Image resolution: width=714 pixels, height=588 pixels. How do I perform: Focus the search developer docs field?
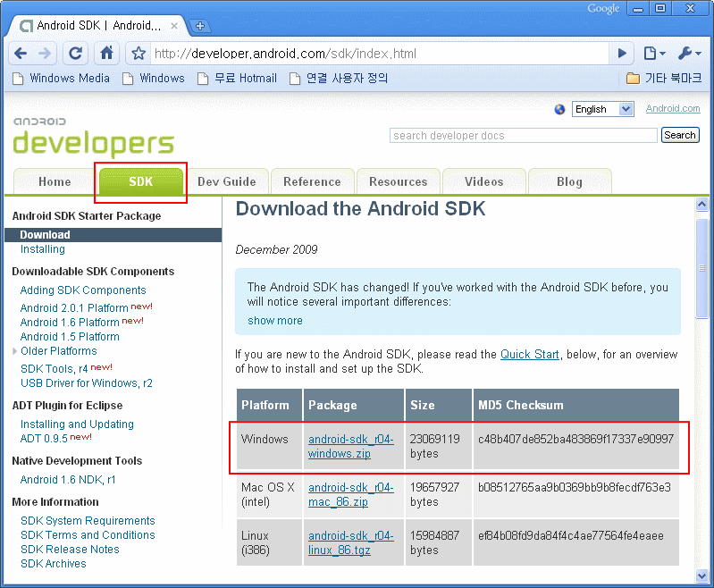click(523, 135)
